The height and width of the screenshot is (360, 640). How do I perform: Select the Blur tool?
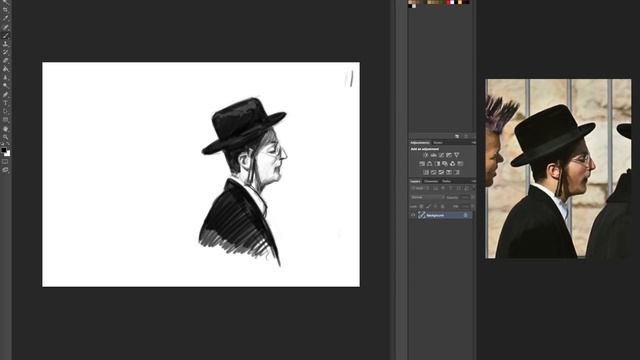[5, 77]
